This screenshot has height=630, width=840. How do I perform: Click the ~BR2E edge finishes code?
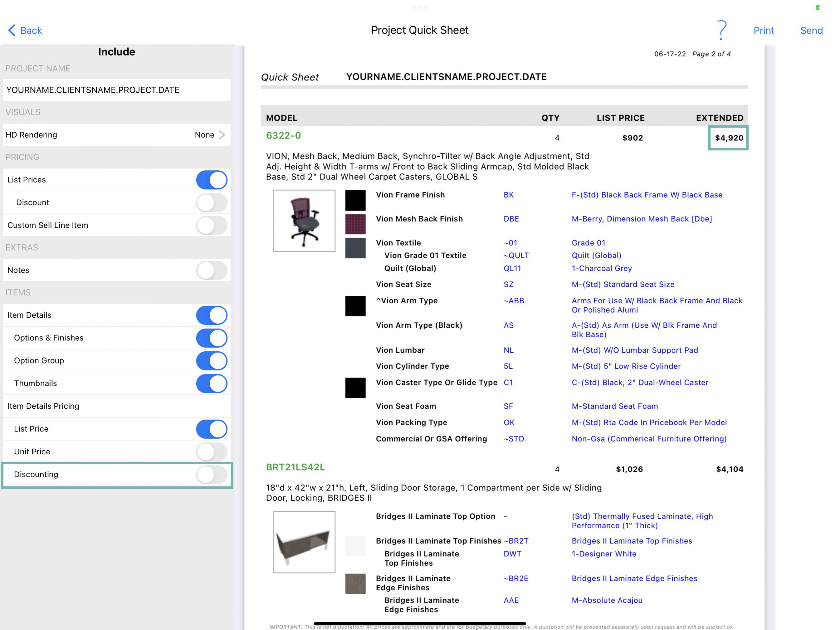click(516, 578)
